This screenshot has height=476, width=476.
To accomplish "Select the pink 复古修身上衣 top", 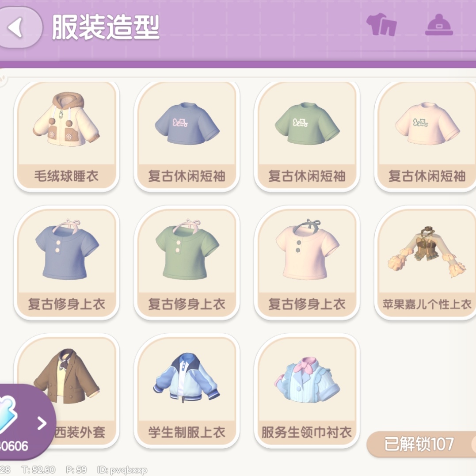I will click(307, 263).
